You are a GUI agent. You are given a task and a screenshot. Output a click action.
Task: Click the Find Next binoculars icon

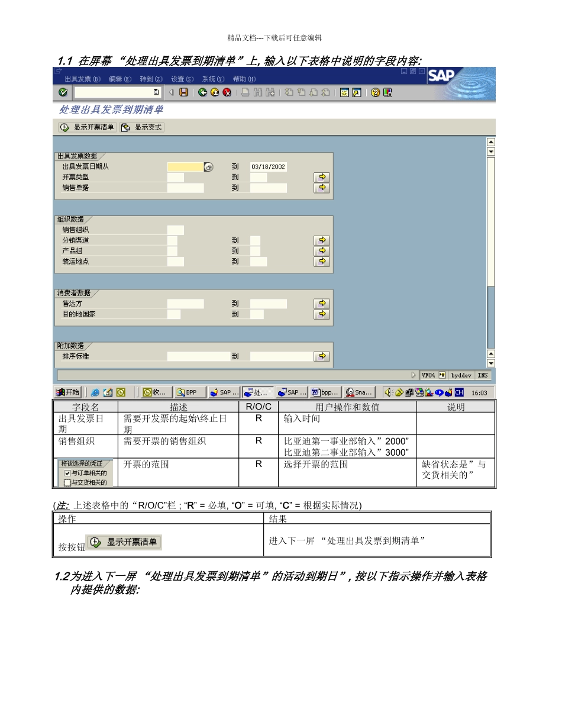coord(270,92)
